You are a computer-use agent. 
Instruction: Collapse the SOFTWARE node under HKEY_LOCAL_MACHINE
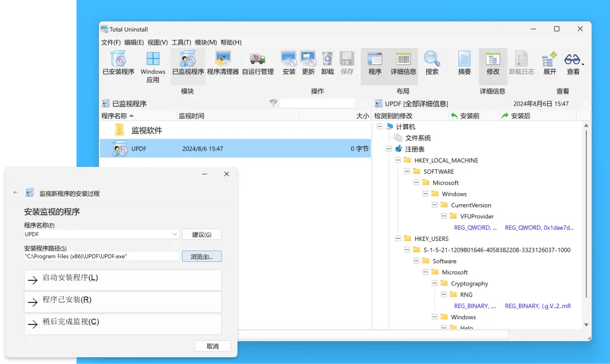pyautogui.click(x=407, y=171)
